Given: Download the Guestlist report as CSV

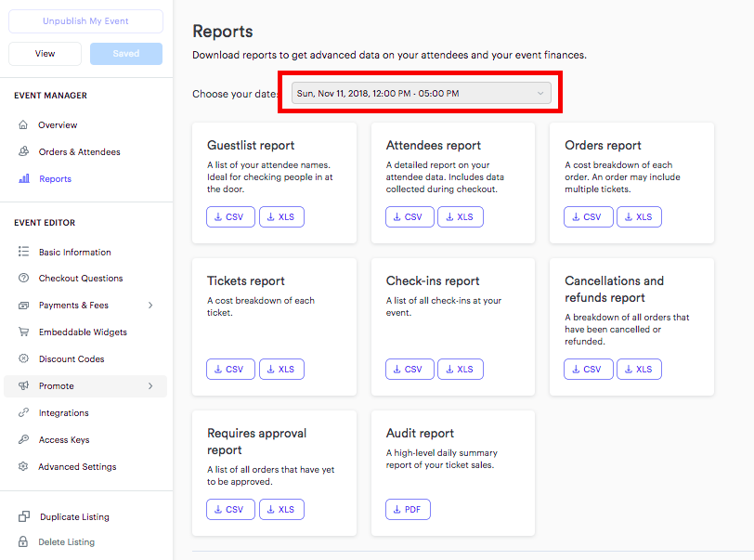Looking at the screenshot, I should tap(230, 217).
